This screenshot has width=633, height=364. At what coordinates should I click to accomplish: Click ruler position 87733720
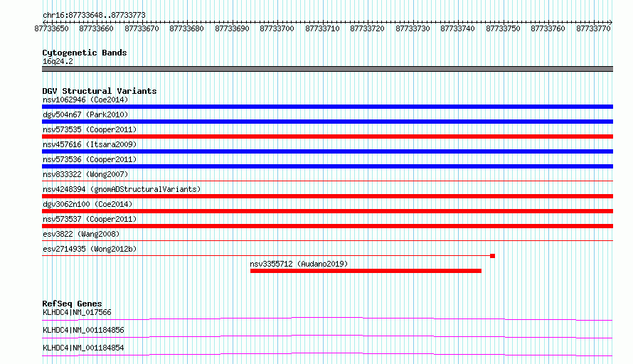pyautogui.click(x=368, y=28)
